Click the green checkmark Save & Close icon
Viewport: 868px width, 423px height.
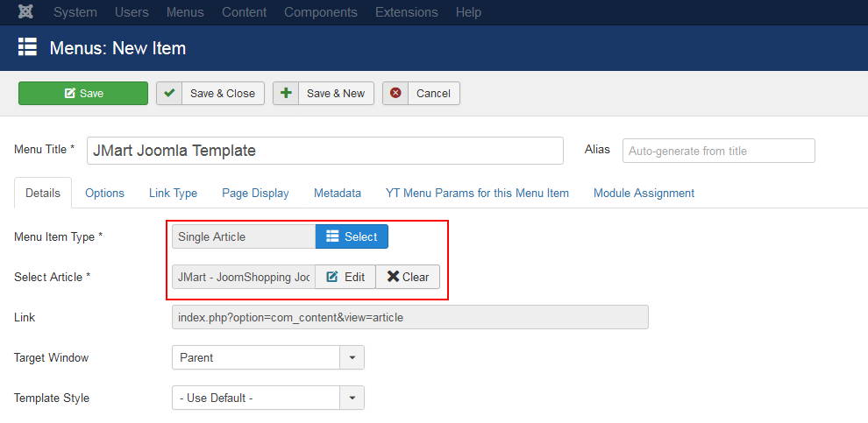point(169,93)
